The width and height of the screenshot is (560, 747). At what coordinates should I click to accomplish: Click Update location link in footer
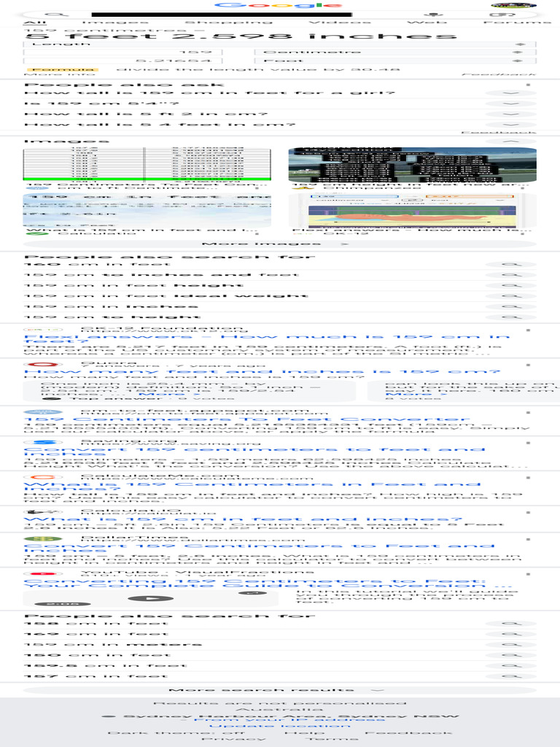click(x=280, y=726)
